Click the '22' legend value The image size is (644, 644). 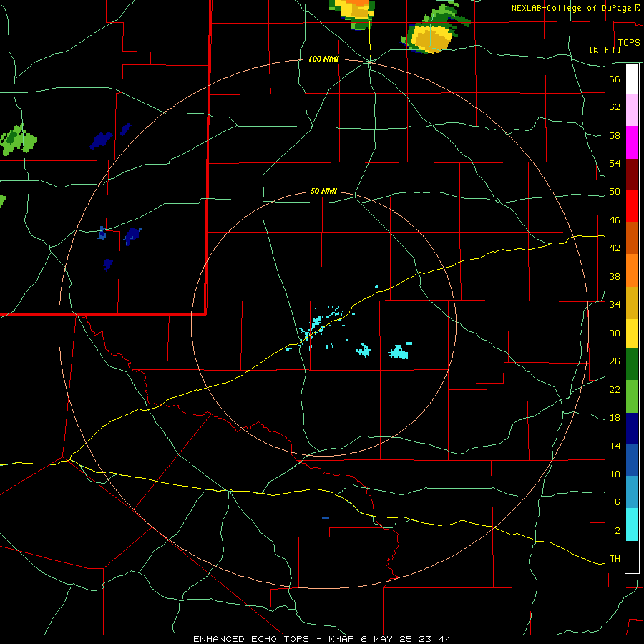(x=615, y=390)
